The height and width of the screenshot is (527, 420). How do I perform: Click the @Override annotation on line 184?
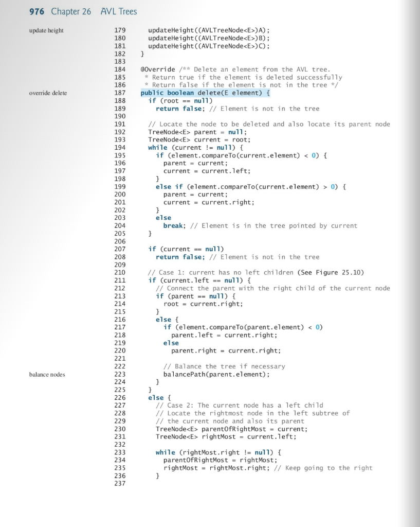coord(156,69)
